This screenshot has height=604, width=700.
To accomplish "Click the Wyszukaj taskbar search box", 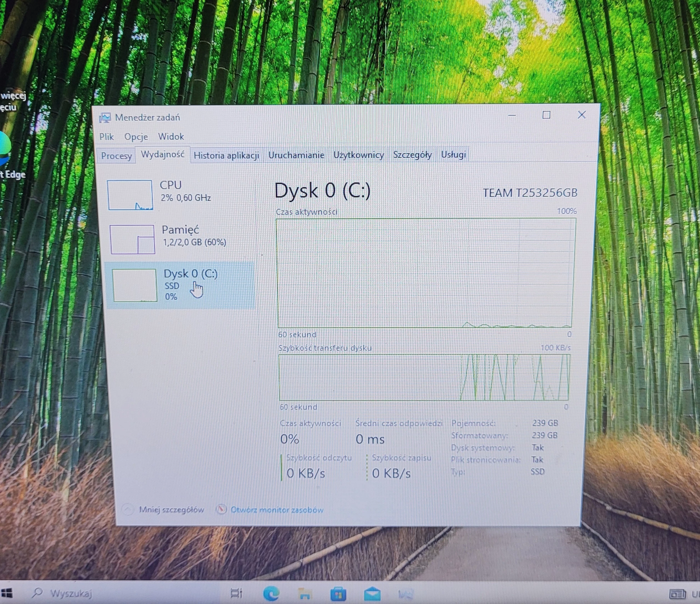I will [71, 593].
